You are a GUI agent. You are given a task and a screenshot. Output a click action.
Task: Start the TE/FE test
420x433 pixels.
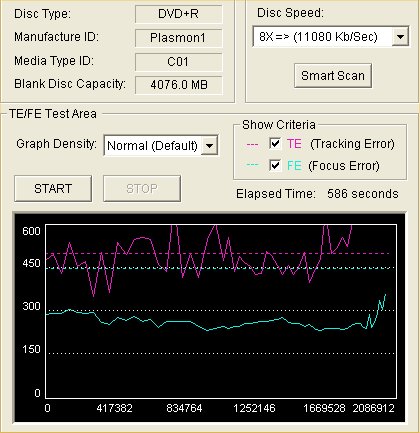[53, 189]
